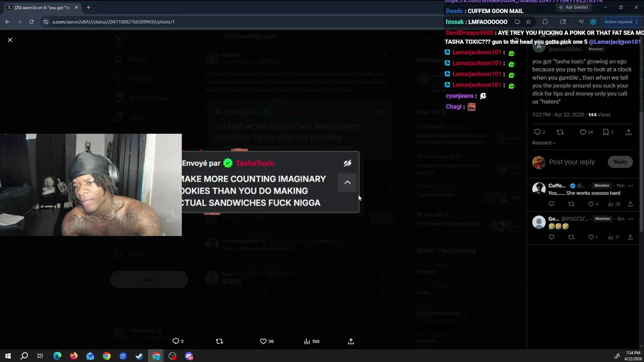Close the aaron2x on X tab

coord(76,8)
